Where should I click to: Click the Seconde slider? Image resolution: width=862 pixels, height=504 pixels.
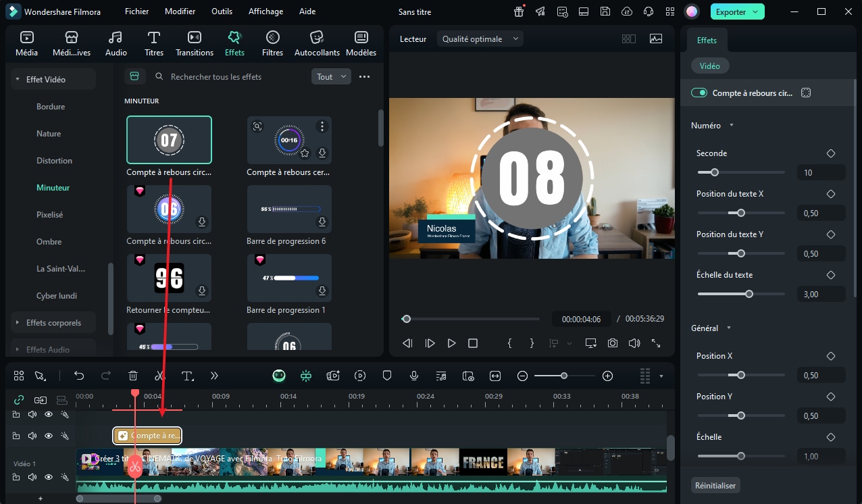(741, 172)
